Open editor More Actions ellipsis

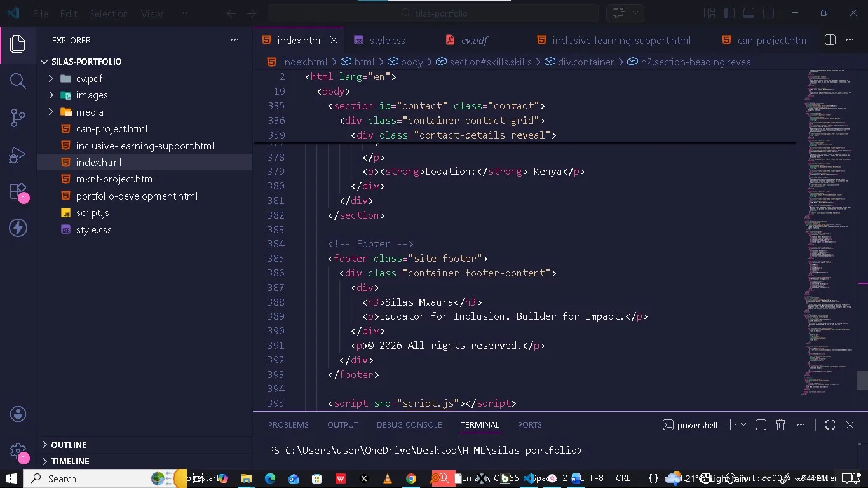pos(850,40)
